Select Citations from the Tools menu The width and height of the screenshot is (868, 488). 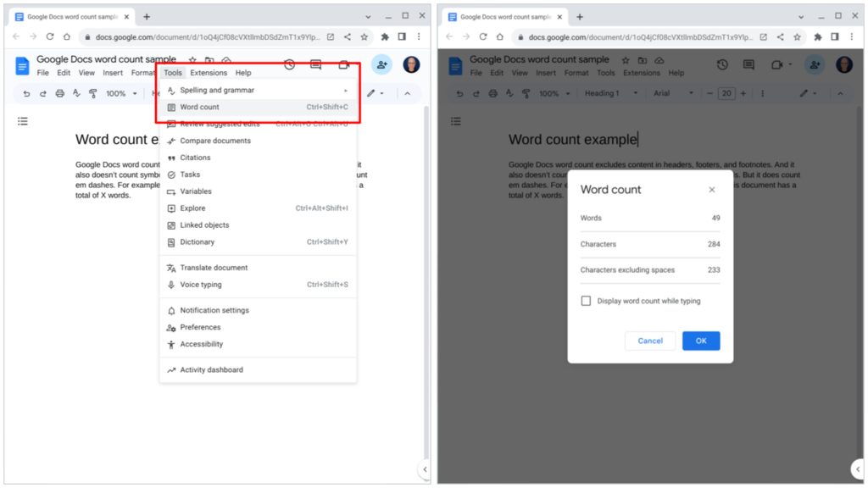[197, 158]
